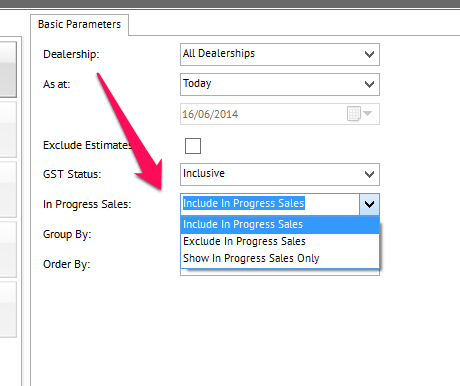Image resolution: width=460 pixels, height=386 pixels.
Task: Tick the Exclude Estimates checkbox
Action: click(x=193, y=146)
